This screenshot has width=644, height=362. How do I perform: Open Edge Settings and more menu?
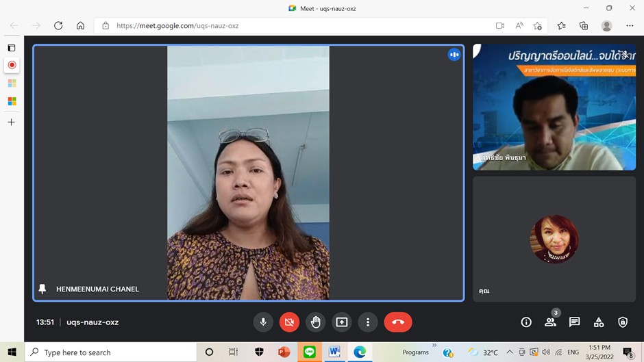click(630, 26)
